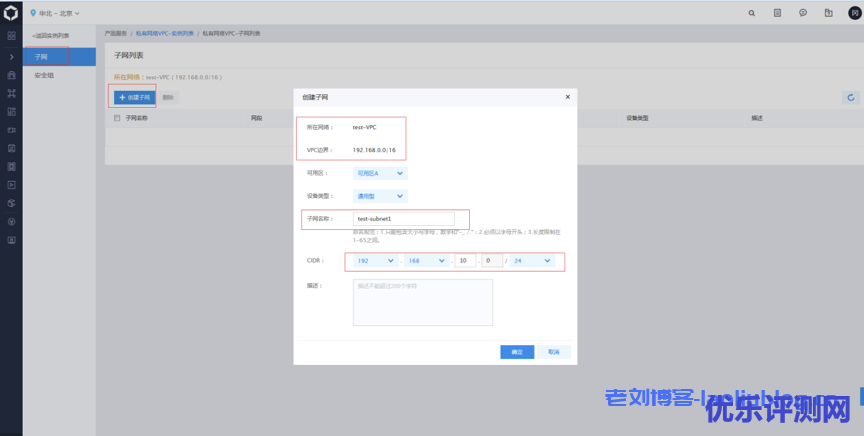This screenshot has height=436, width=864.
Task: Click the cloud logo at top-left
Action: 11,13
